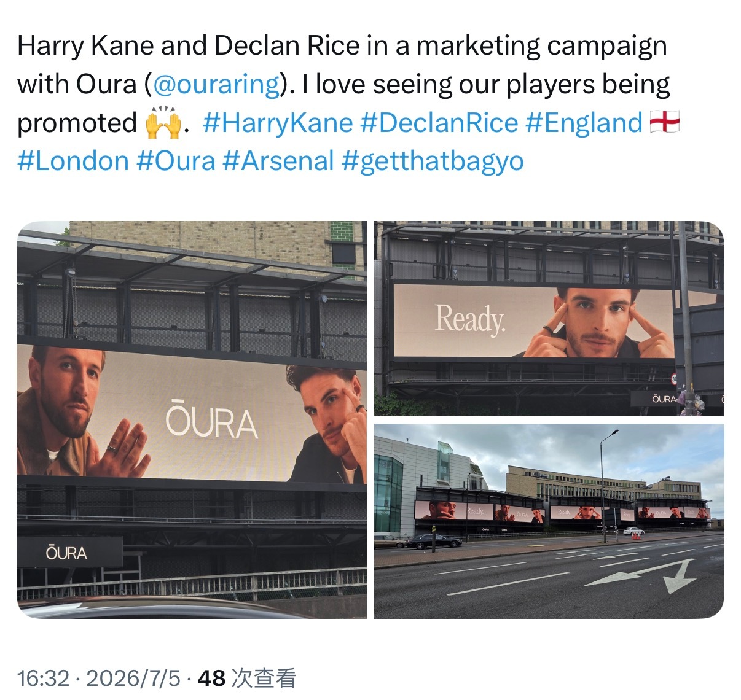Open the #London hashtag
The image size is (741, 700).
[x=73, y=161]
